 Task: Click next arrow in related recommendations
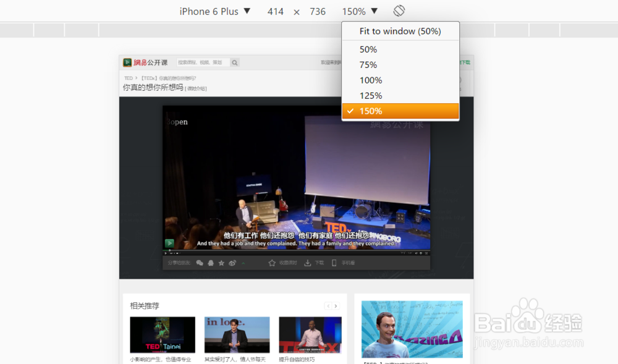(336, 306)
